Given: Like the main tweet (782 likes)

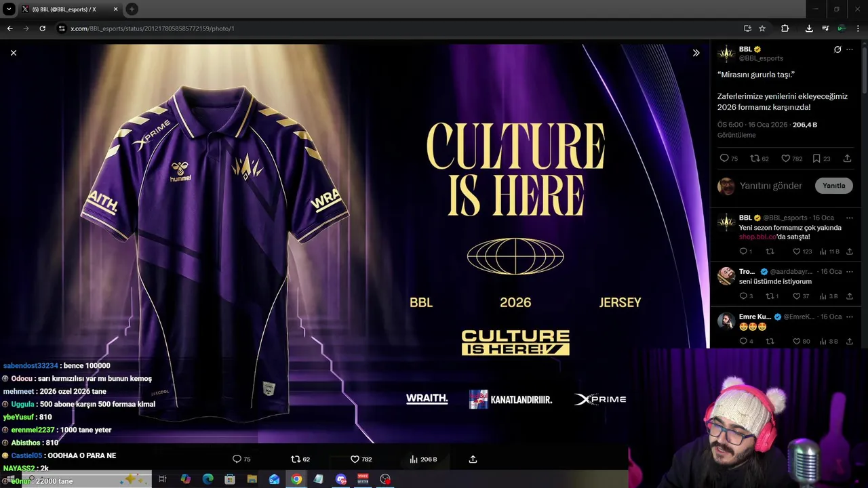Looking at the screenshot, I should pyautogui.click(x=791, y=159).
